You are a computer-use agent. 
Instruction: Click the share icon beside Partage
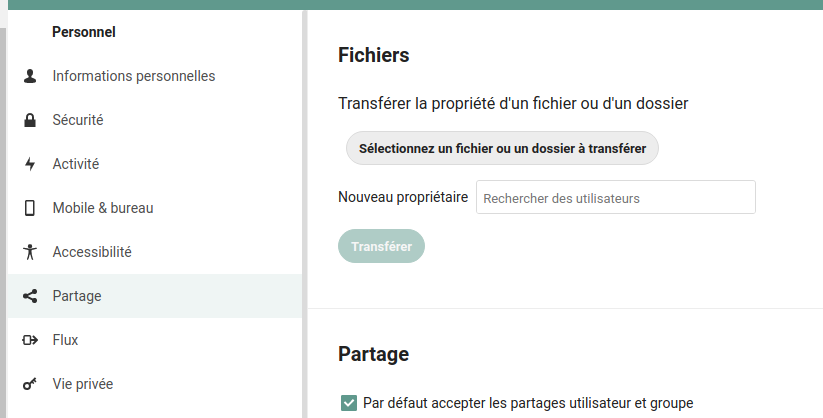pos(30,296)
